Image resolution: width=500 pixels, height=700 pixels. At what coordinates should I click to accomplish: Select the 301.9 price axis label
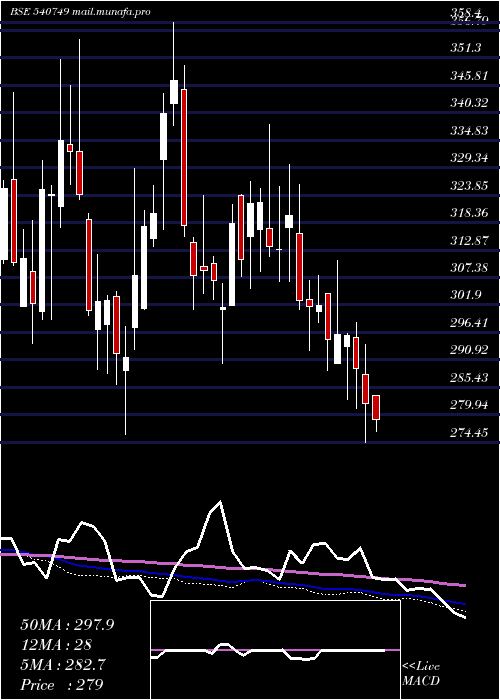(x=466, y=296)
